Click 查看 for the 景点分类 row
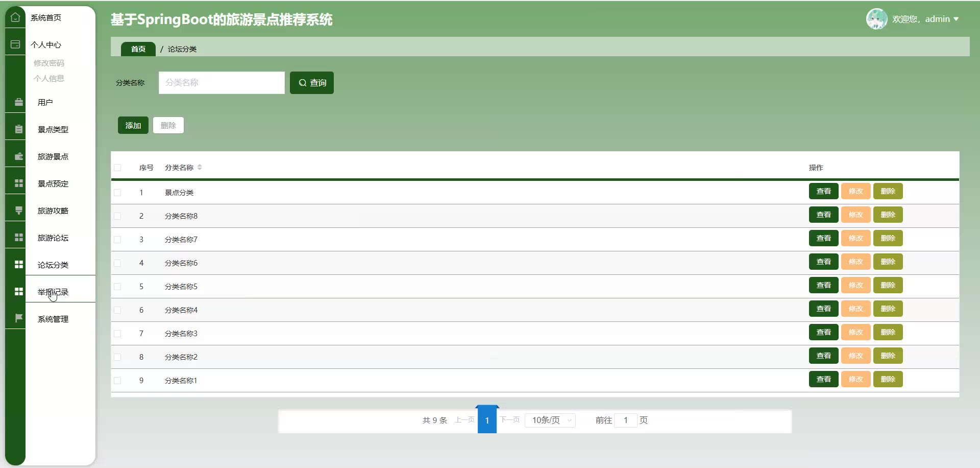 point(824,191)
